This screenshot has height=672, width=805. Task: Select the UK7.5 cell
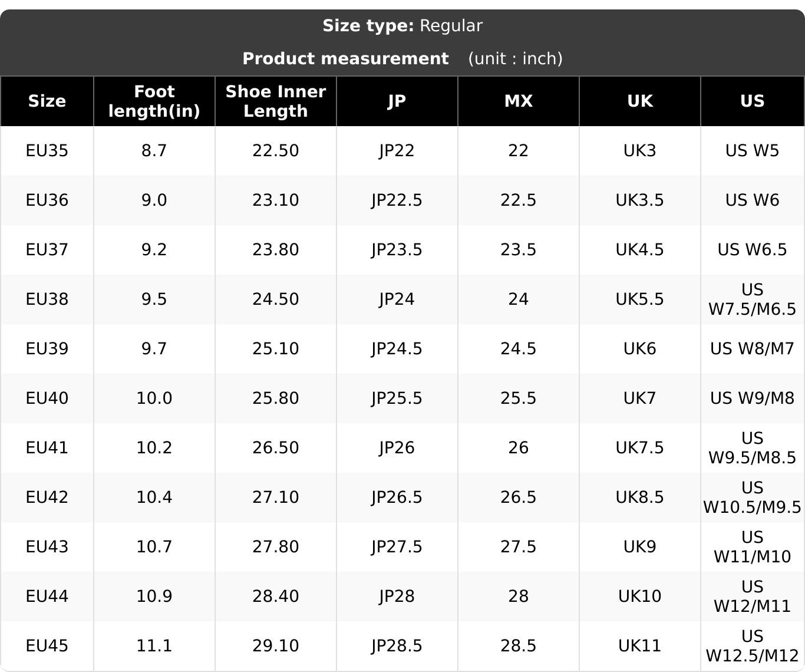click(x=640, y=448)
